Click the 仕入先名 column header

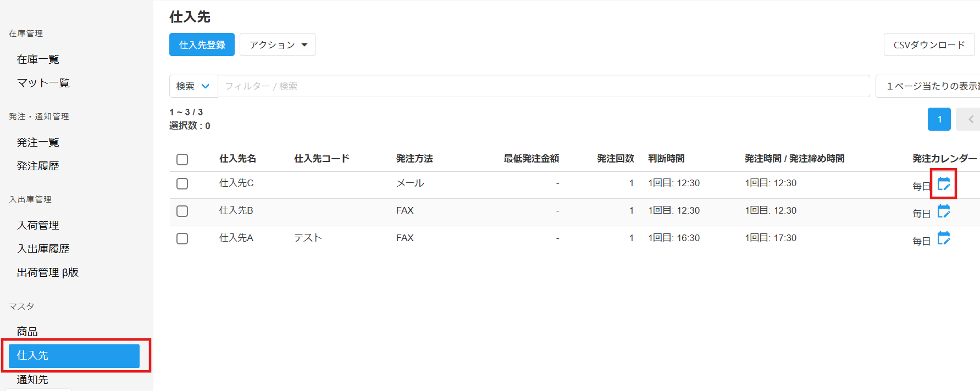pyautogui.click(x=237, y=159)
